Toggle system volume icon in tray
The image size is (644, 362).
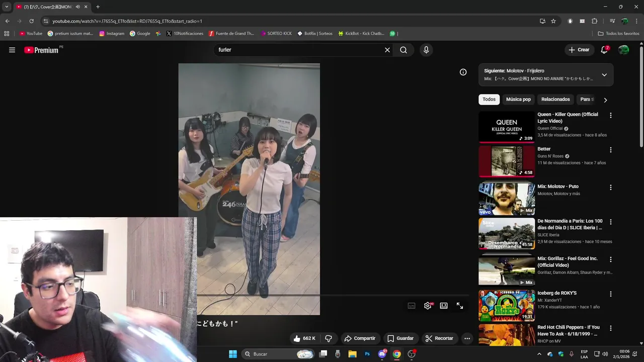click(605, 354)
